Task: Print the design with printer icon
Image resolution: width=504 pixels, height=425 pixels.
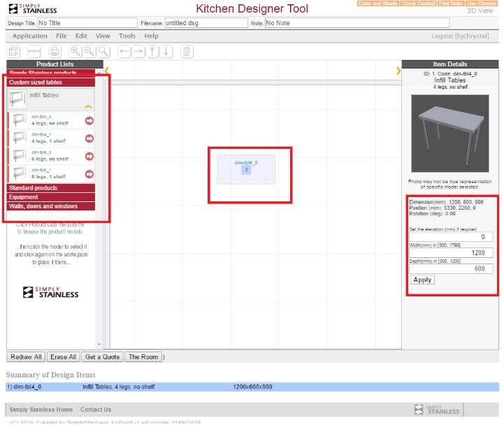Action: click(x=55, y=52)
